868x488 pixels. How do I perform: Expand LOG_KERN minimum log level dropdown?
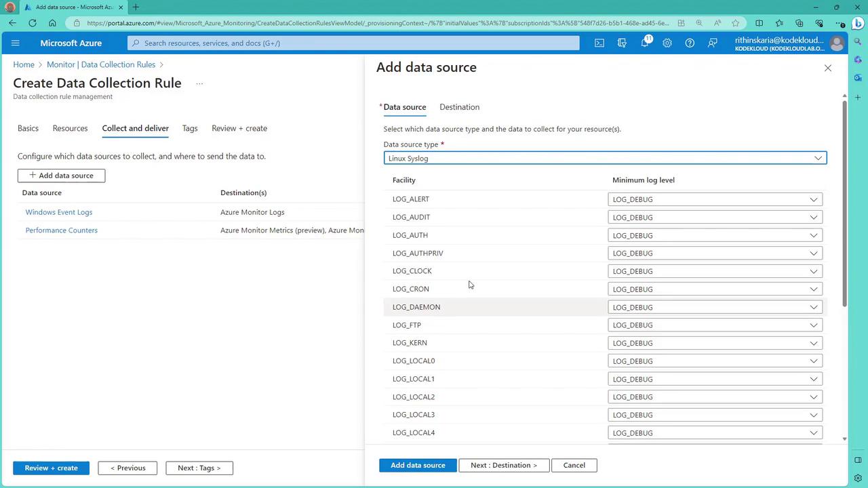click(715, 343)
